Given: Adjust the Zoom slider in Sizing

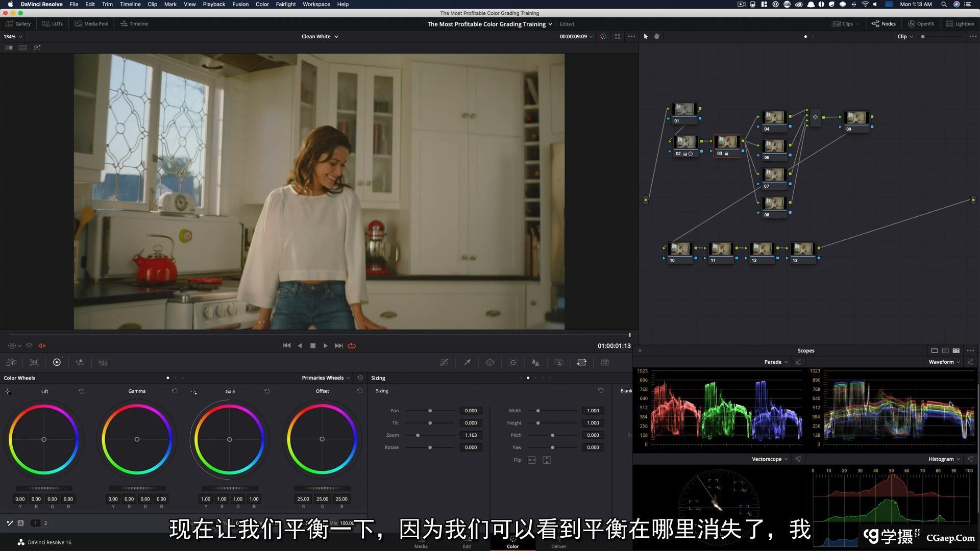Looking at the screenshot, I should pyautogui.click(x=418, y=435).
